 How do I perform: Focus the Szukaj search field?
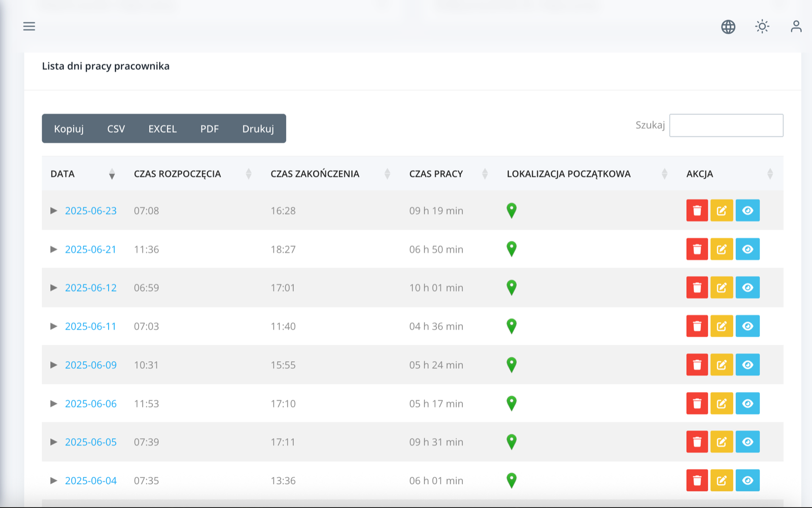[x=726, y=125]
